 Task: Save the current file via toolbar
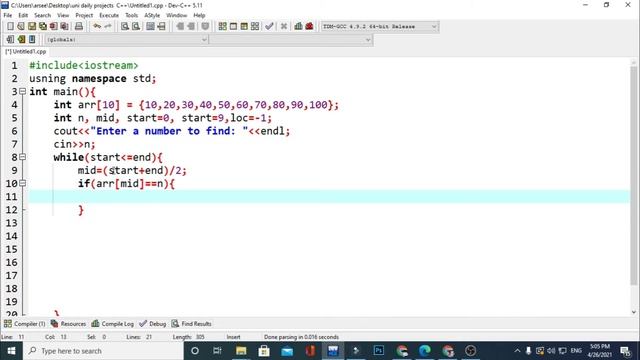pos(32,27)
